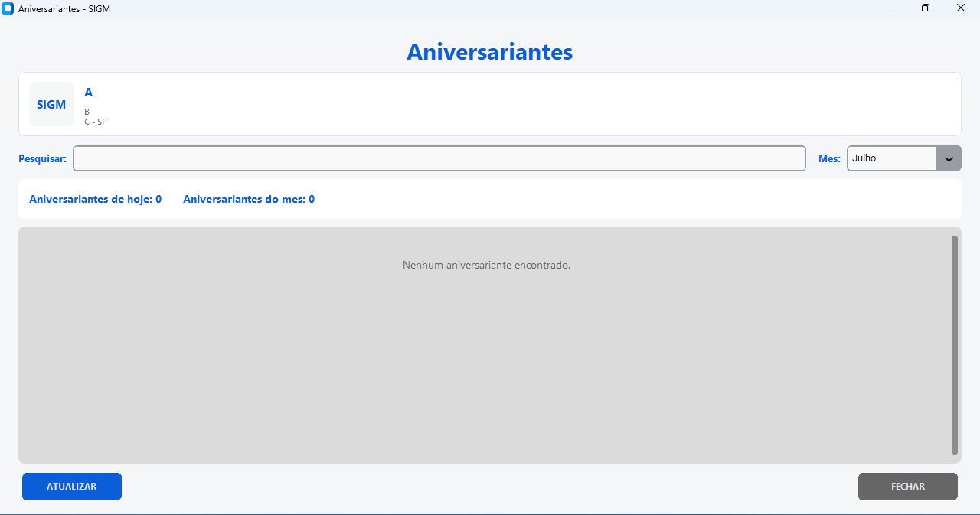Click the 'Nenhum aniversariante encontrado.' message
The height and width of the screenshot is (515, 980).
tap(487, 266)
